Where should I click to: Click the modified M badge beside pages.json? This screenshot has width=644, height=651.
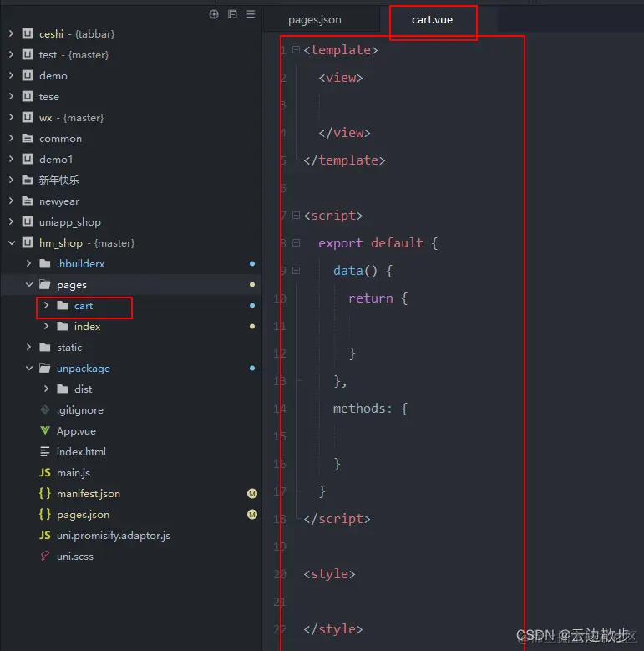point(252,515)
